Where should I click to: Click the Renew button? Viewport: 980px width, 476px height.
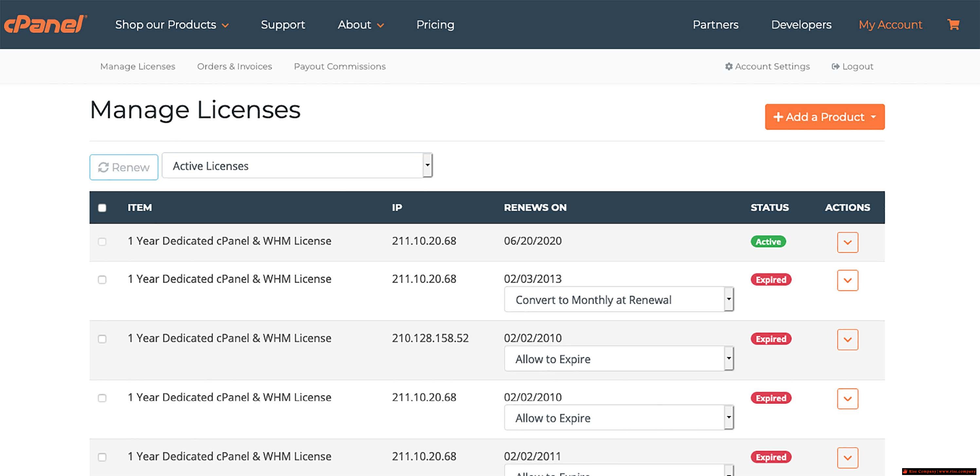pyautogui.click(x=124, y=167)
